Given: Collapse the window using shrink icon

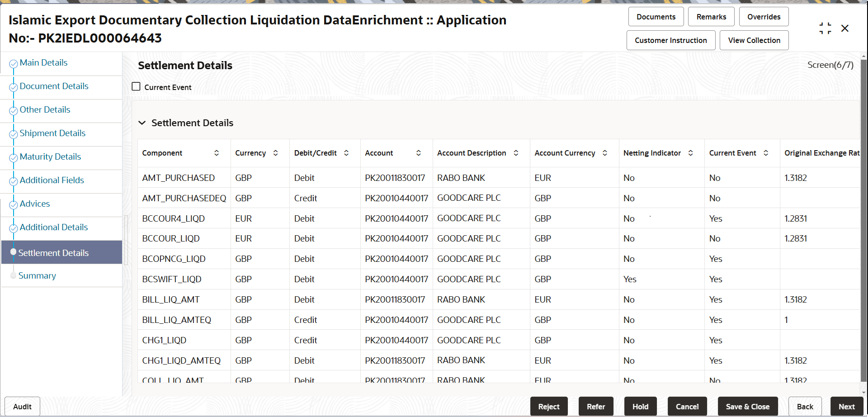Looking at the screenshot, I should pyautogui.click(x=825, y=28).
